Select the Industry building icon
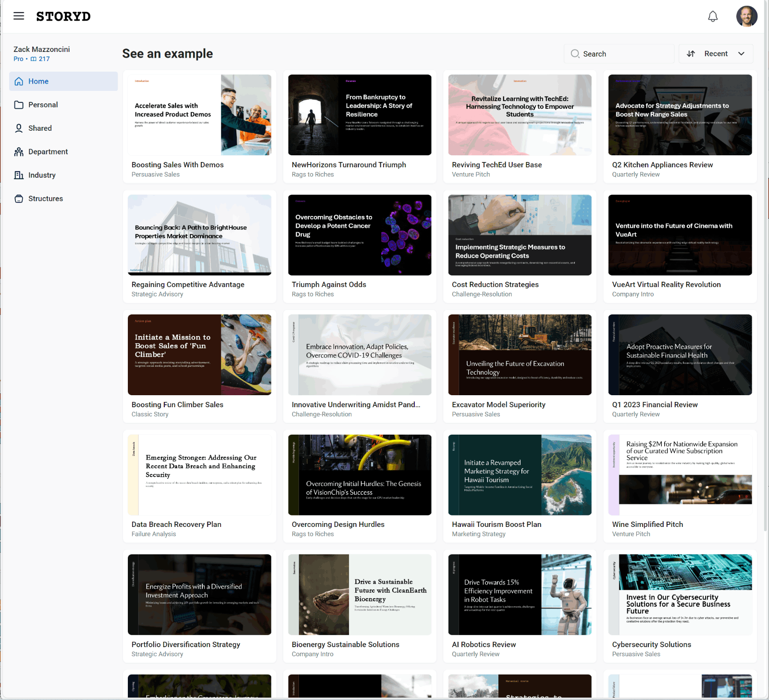This screenshot has height=700, width=769. (x=19, y=175)
